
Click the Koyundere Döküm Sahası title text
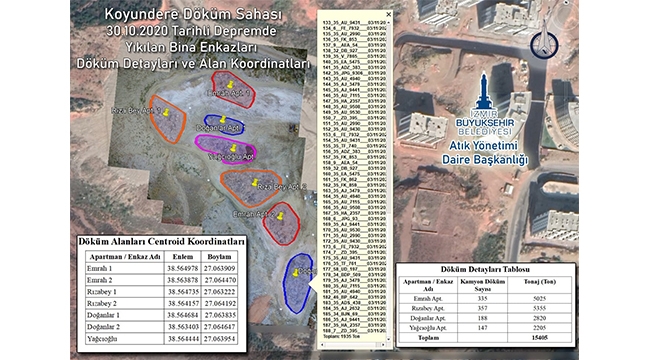(x=193, y=15)
